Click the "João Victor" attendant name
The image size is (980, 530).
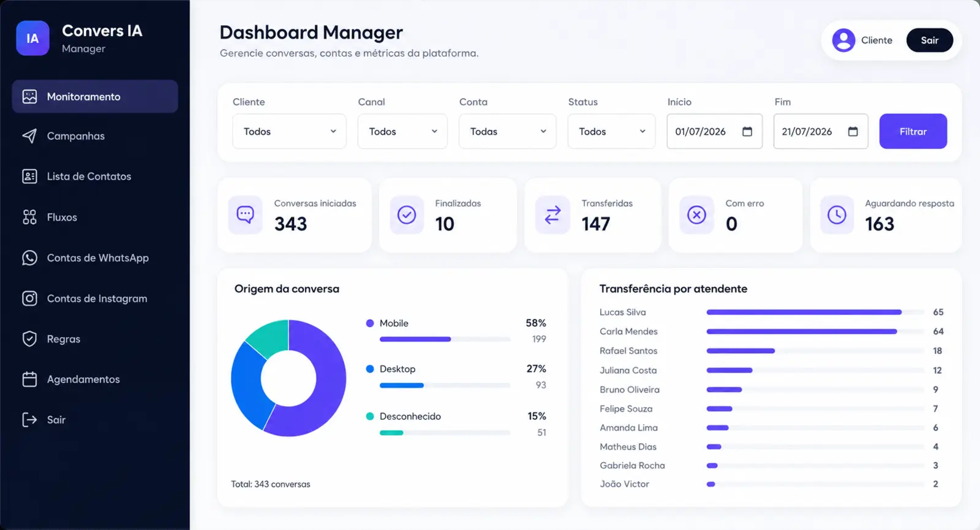(624, 484)
